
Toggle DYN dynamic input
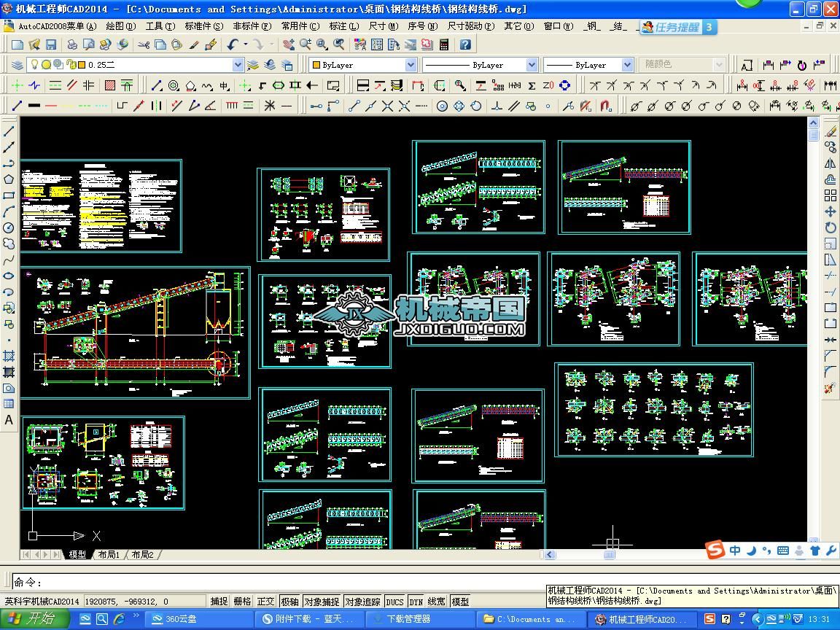[416, 601]
